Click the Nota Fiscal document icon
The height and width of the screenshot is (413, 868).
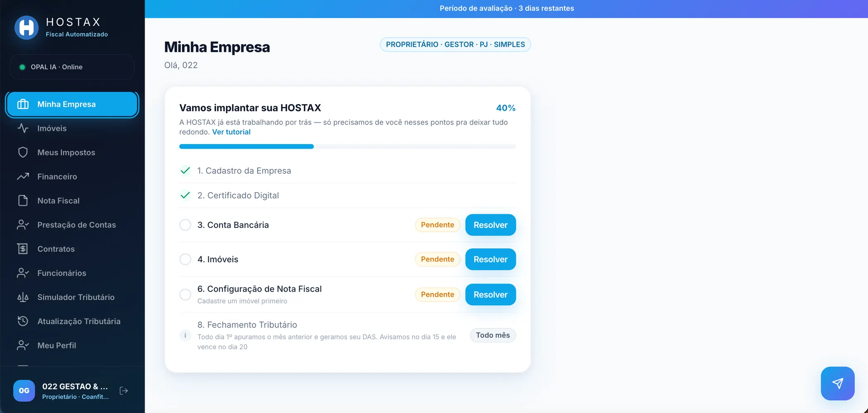(23, 201)
